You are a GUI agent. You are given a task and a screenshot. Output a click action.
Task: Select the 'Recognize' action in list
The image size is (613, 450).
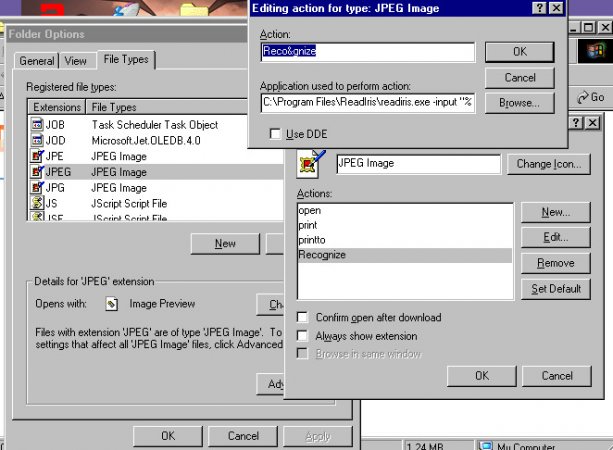pyautogui.click(x=405, y=255)
